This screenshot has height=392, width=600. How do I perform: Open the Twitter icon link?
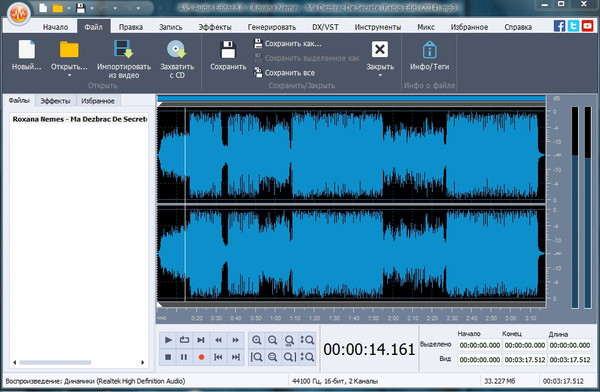tap(573, 26)
